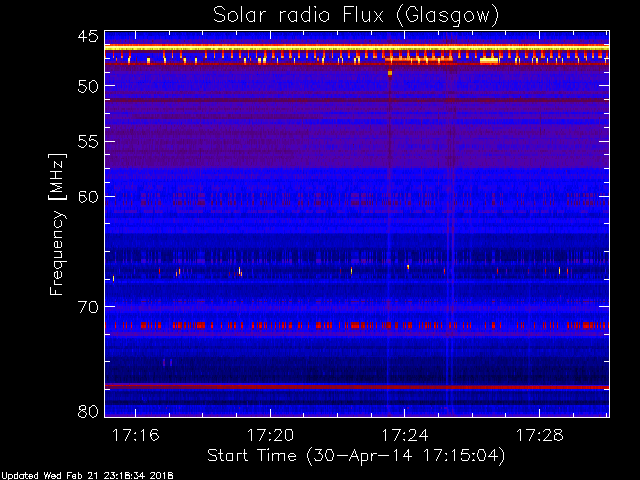Click the "Frequency [MHz]" axis label
Screen dimensions: 640x480
coord(57,224)
